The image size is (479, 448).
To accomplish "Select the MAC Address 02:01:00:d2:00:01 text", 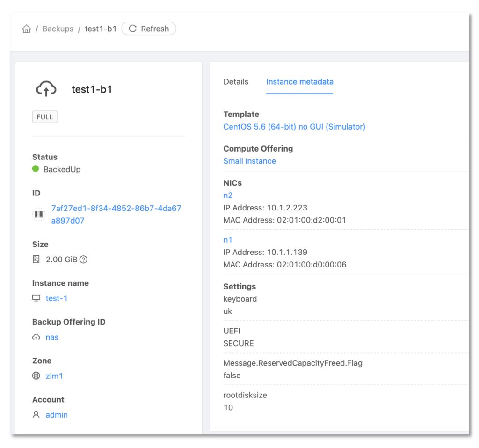I will pyautogui.click(x=285, y=220).
